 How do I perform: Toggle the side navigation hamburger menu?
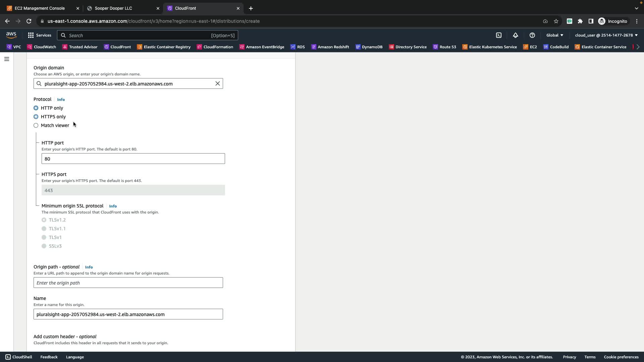[x=7, y=59]
